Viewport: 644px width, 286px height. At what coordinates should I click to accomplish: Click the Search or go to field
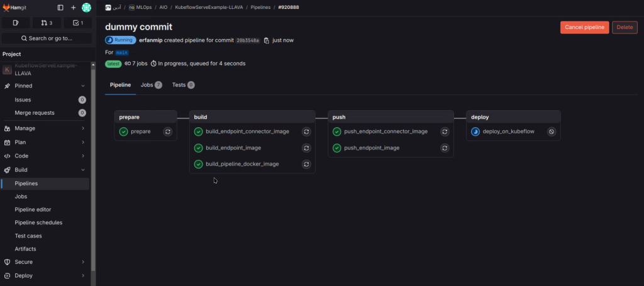point(47,38)
